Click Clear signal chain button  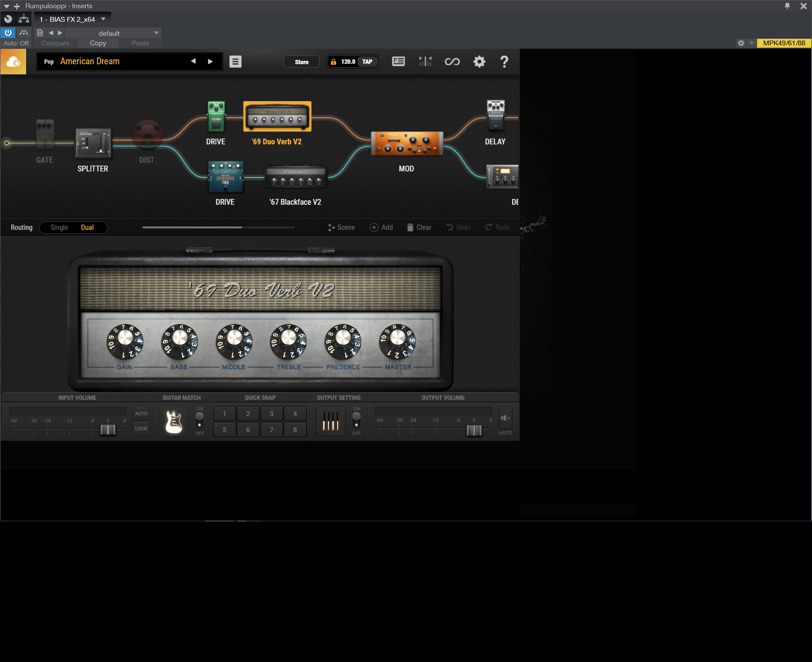419,227
